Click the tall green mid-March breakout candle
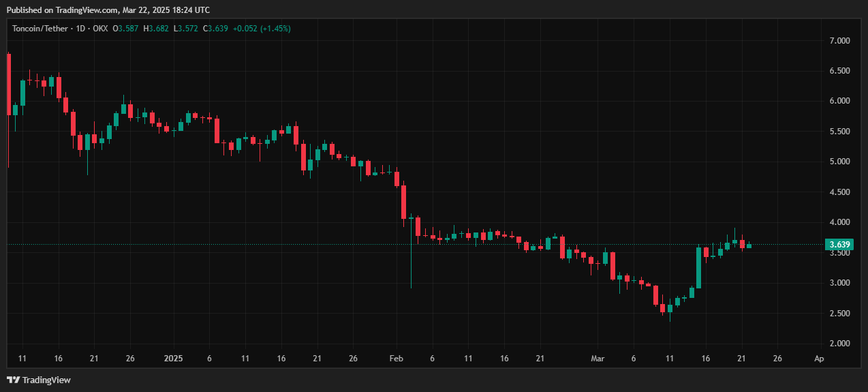Image resolution: width=868 pixels, height=392 pixels. (698, 267)
